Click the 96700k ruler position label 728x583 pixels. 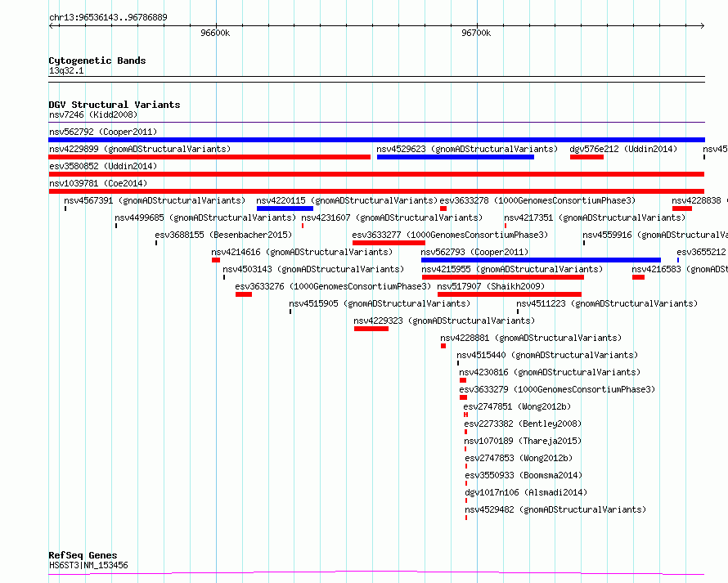pos(476,33)
